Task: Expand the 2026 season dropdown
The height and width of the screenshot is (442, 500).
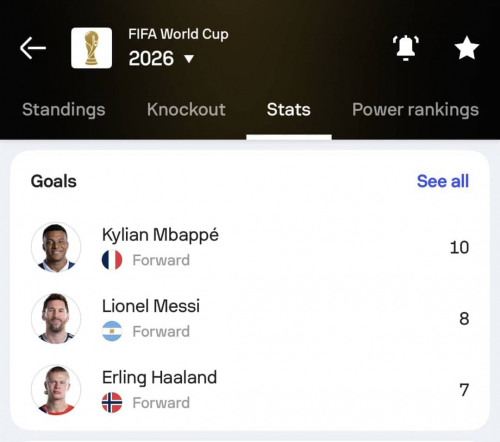Action: point(161,58)
